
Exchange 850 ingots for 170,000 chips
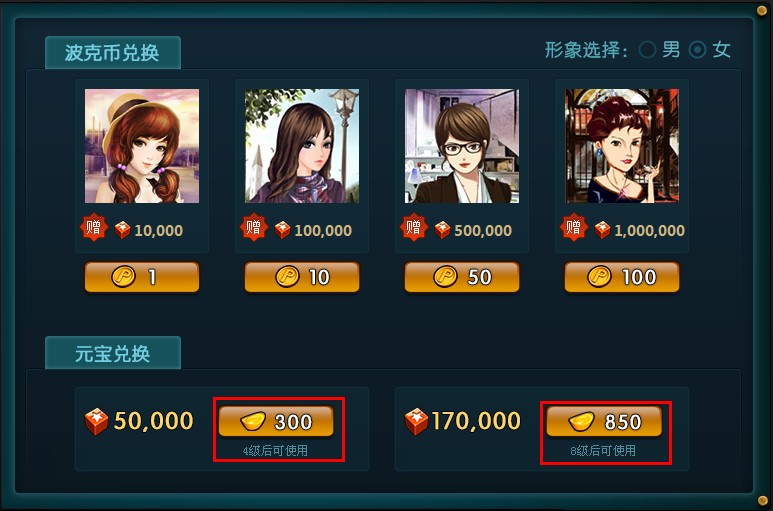tap(604, 421)
